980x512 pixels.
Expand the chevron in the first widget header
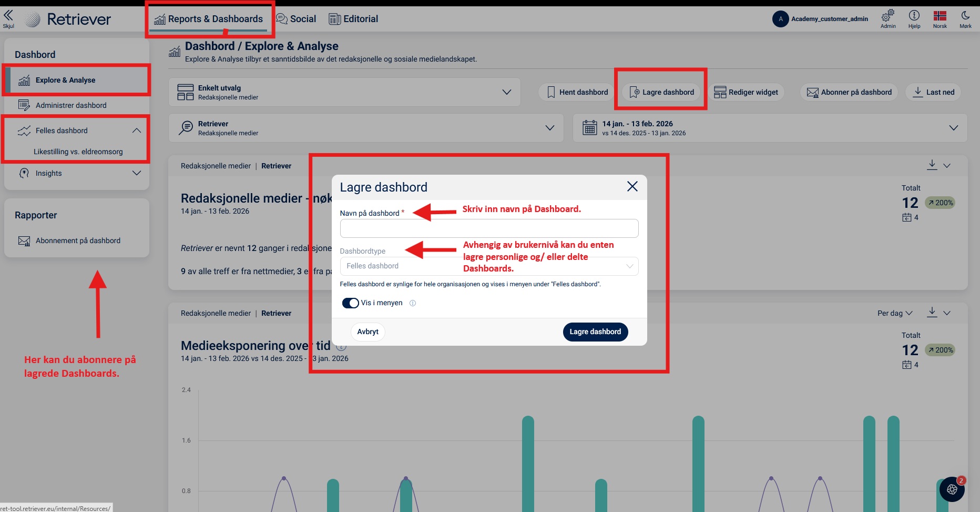click(947, 166)
